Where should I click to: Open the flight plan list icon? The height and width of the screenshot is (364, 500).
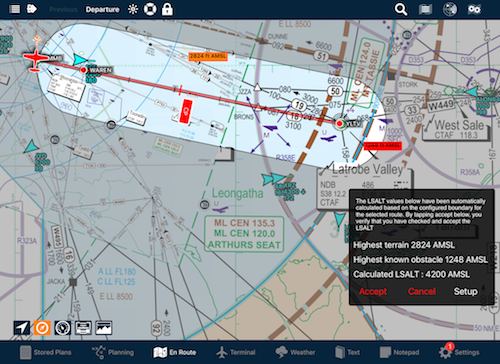[14, 9]
